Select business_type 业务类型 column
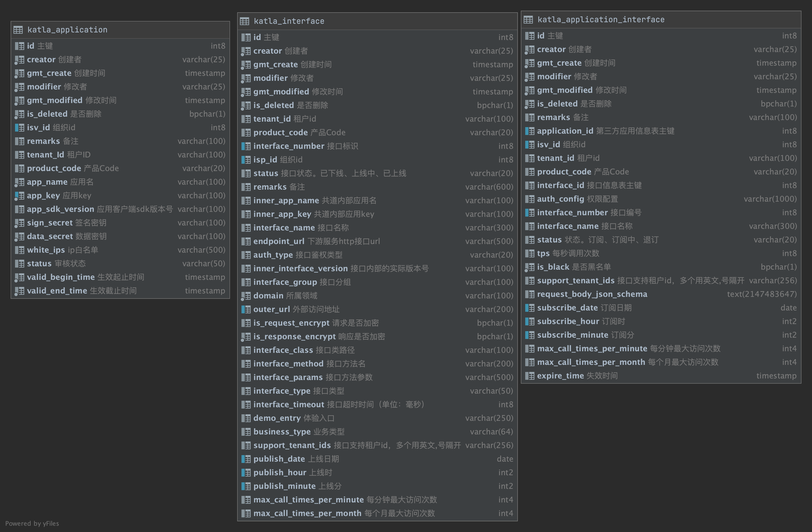This screenshot has width=812, height=532. tap(377, 432)
